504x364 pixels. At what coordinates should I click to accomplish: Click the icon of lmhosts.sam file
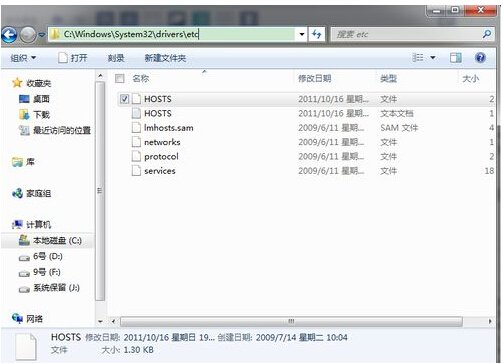pos(136,128)
